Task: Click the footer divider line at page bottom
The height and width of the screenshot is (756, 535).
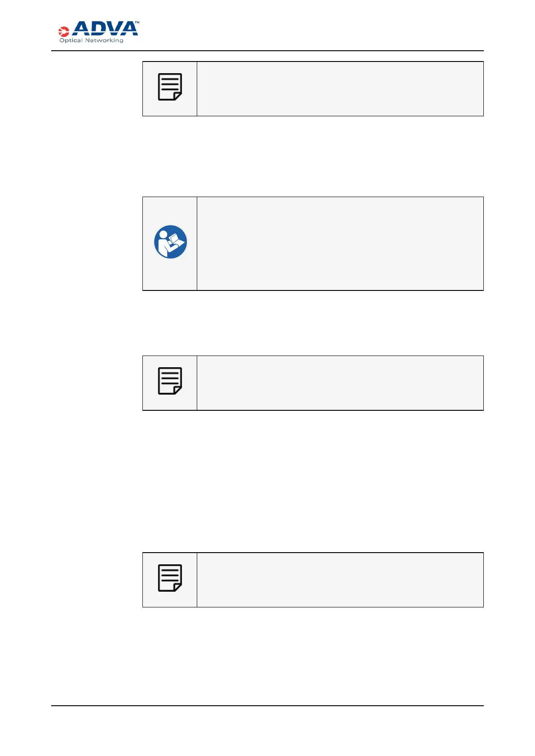Action: (267, 706)
